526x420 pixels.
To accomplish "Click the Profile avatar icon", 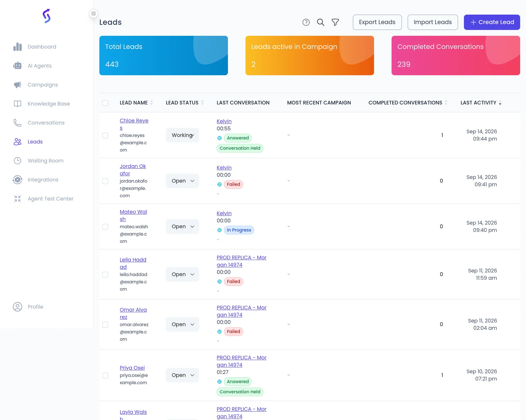I will point(18,307).
